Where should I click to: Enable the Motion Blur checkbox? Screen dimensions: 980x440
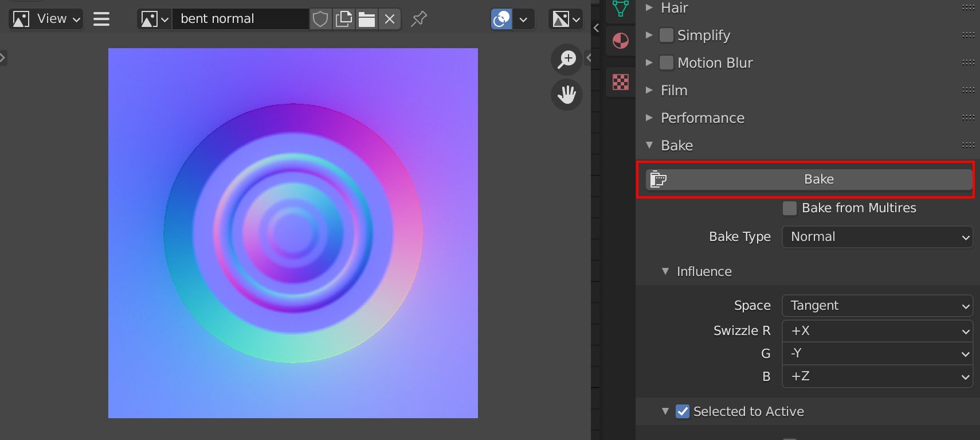click(x=667, y=63)
